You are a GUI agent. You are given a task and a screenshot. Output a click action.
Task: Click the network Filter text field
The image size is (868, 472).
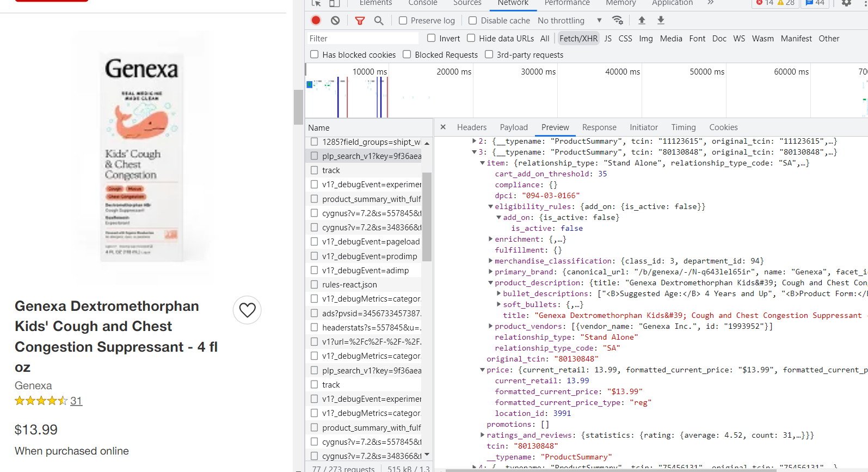click(x=362, y=38)
